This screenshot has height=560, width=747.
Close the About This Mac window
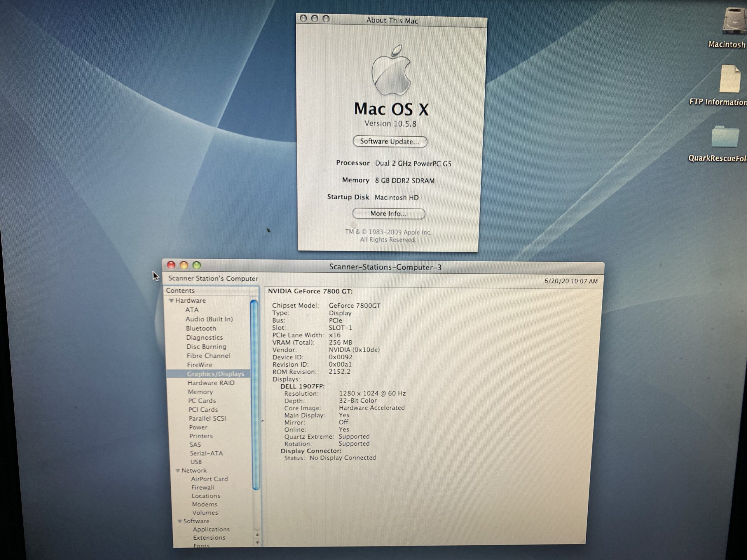(303, 18)
